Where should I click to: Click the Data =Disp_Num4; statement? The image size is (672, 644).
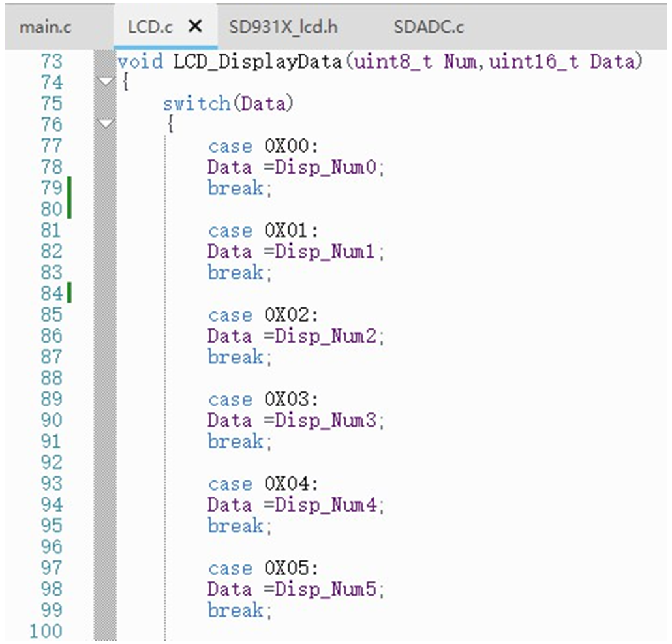296,505
